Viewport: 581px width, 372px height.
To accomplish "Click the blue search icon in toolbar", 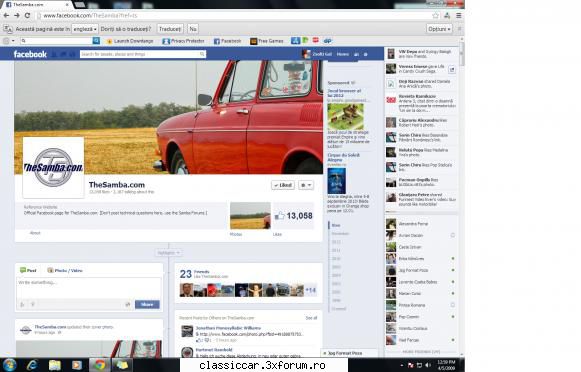I will click(96, 41).
